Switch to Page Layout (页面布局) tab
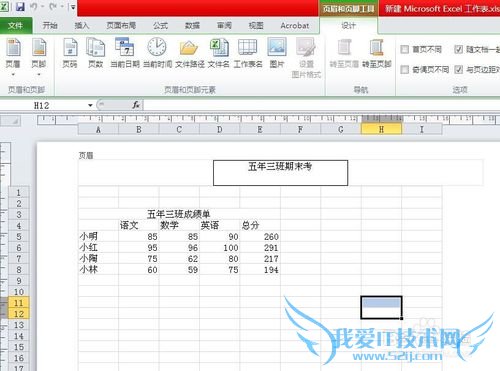Screen dimensions: 500x371 tap(121, 26)
